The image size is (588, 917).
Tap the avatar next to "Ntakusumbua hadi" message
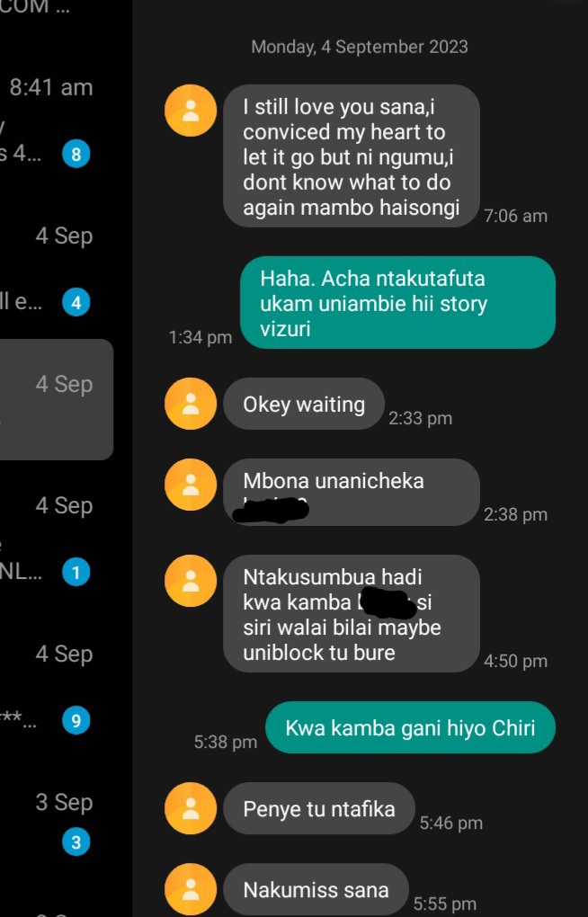click(190, 581)
